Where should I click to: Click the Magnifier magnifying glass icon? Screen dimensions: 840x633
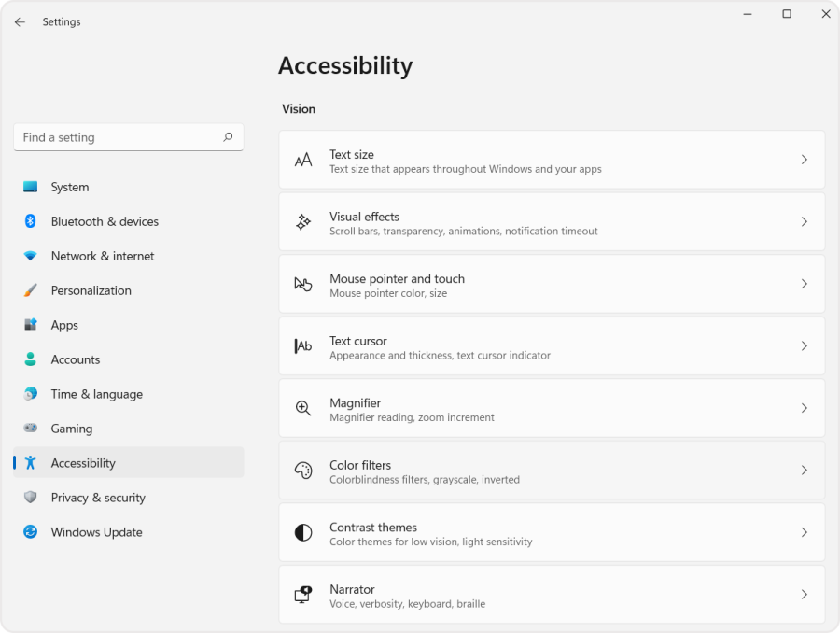pyautogui.click(x=302, y=408)
